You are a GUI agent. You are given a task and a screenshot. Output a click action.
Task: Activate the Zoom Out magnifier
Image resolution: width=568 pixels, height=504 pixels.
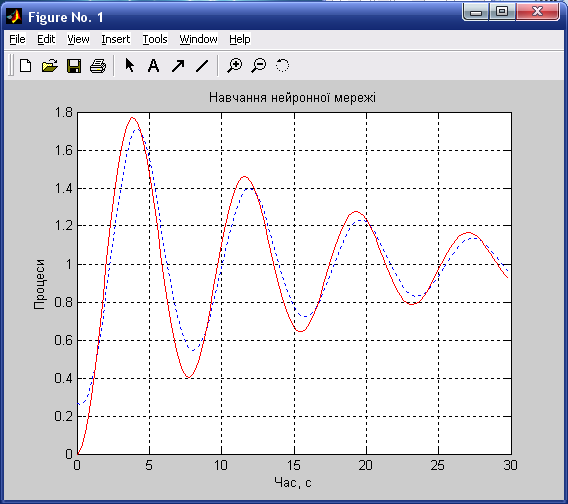coord(259,66)
